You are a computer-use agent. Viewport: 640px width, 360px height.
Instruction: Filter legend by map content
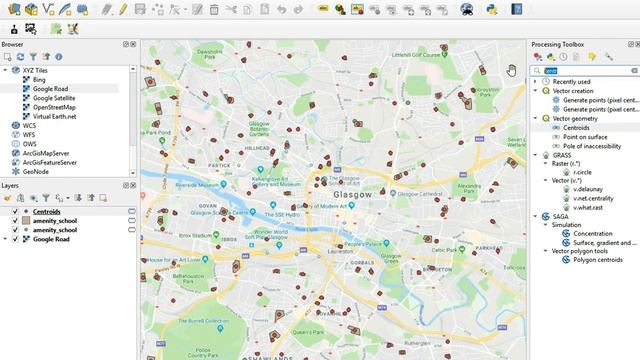coord(46,198)
